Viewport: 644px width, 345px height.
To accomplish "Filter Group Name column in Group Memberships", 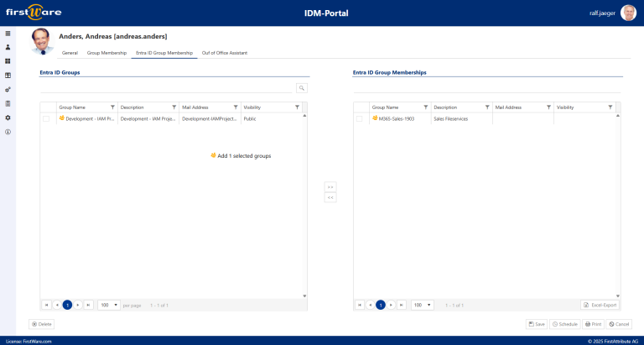I will pos(426,107).
